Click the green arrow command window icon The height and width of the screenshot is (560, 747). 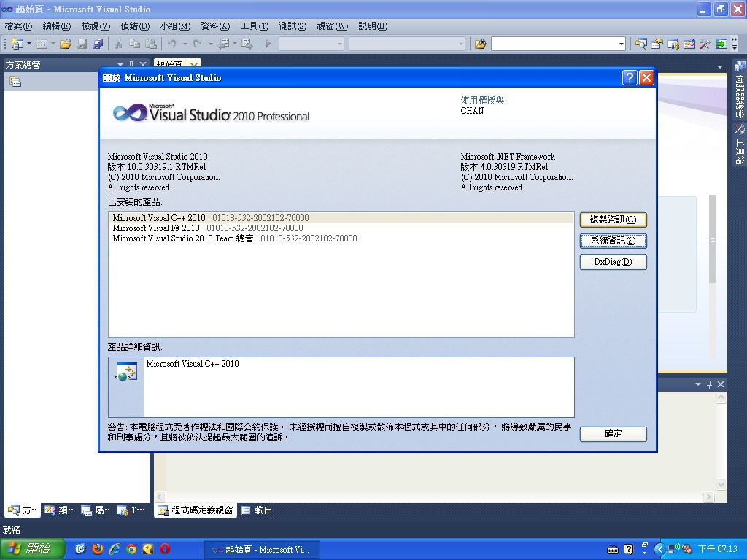coord(721,44)
